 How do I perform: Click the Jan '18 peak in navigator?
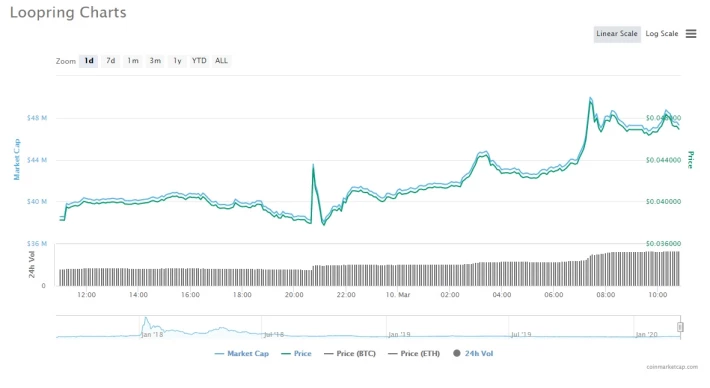146,319
